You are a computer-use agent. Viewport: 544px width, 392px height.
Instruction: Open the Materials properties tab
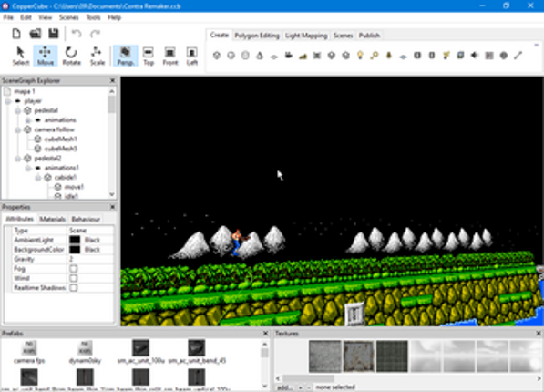[52, 219]
